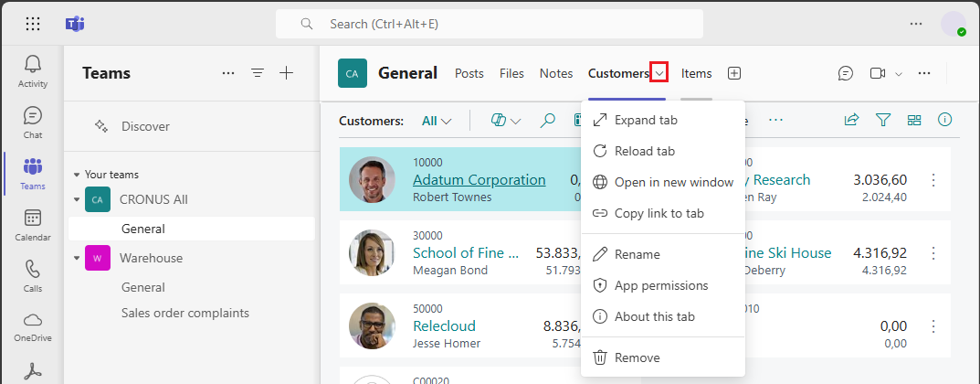Select the Sales order complaints channel
This screenshot has width=980, height=384.
[x=185, y=313]
